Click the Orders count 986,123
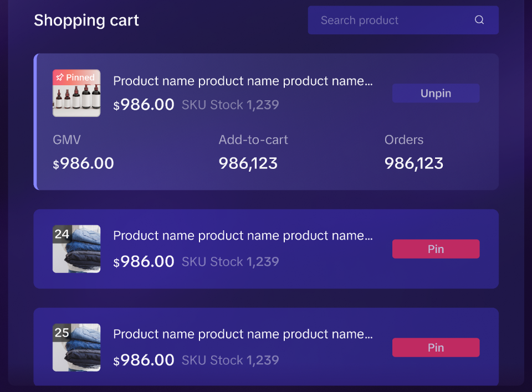Viewport: 532px width, 392px height. coord(413,163)
